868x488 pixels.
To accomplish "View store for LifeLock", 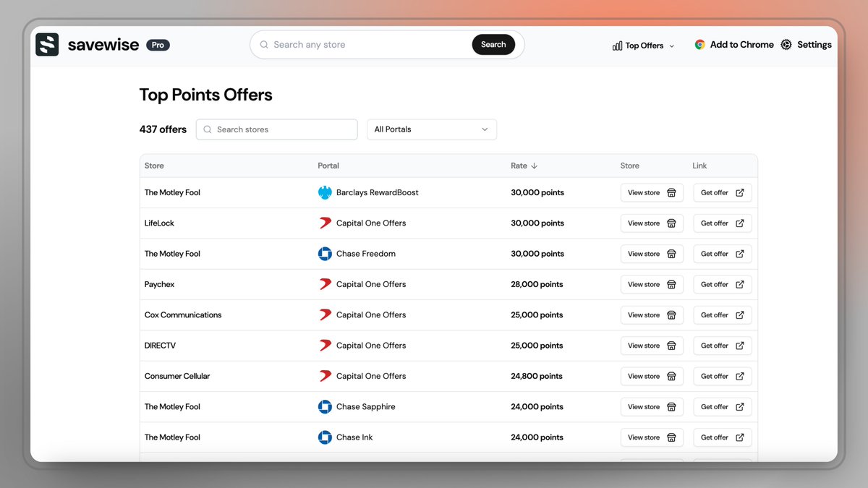I will [652, 223].
